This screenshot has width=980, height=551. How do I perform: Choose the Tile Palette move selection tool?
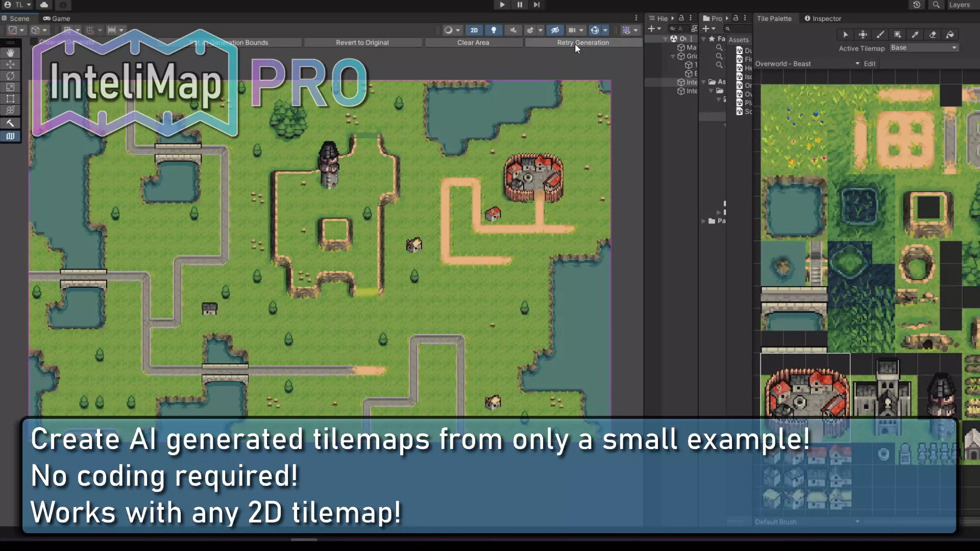863,35
